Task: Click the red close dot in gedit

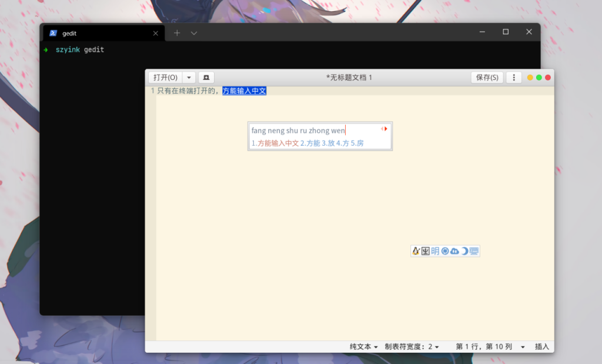Action: click(x=548, y=78)
